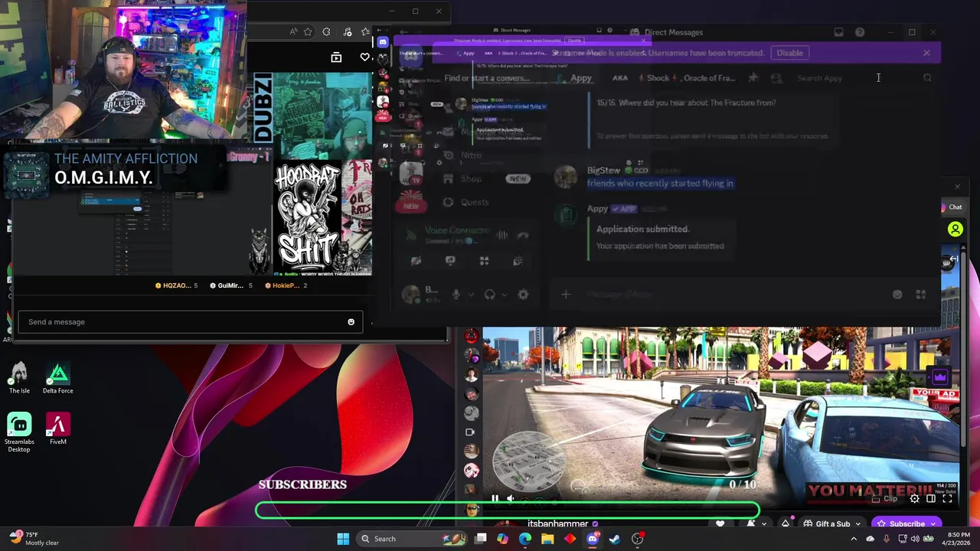Open Nitro in Discord sidebar
The width and height of the screenshot is (980, 551).
click(471, 155)
